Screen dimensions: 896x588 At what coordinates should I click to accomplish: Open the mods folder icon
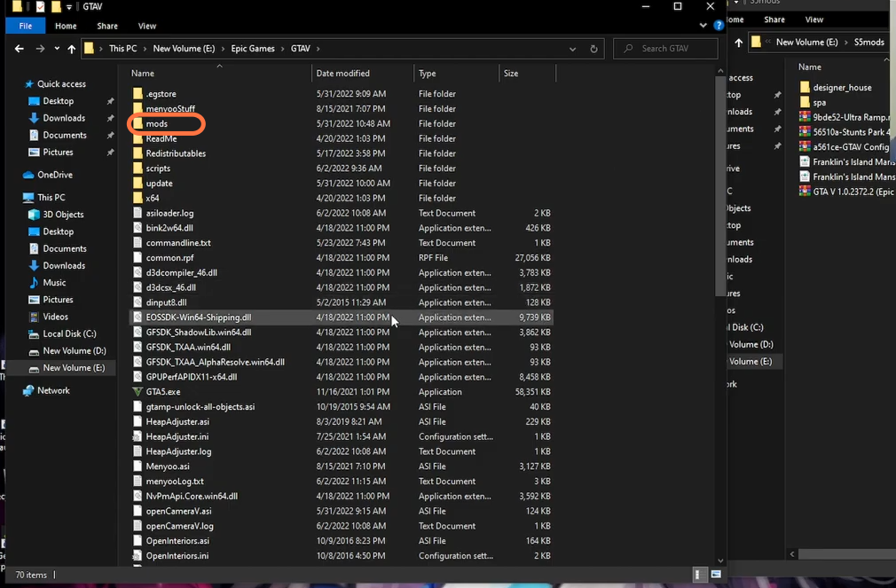[138, 123]
